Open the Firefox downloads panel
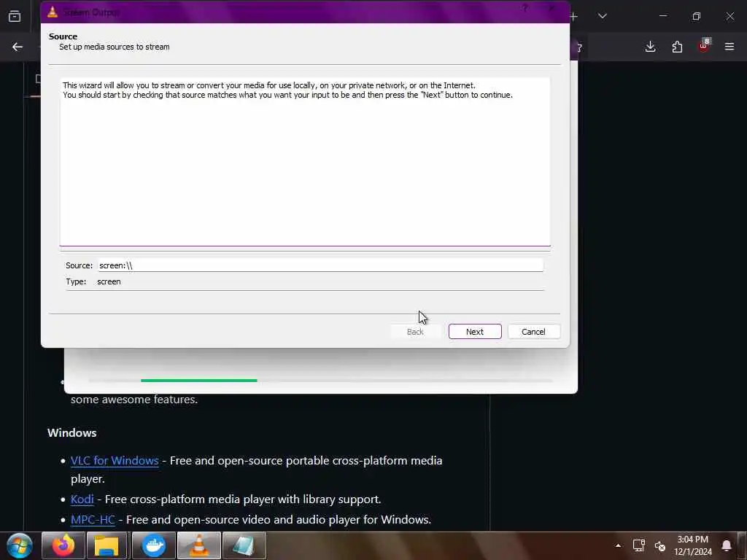Image resolution: width=747 pixels, height=560 pixels. [650, 47]
